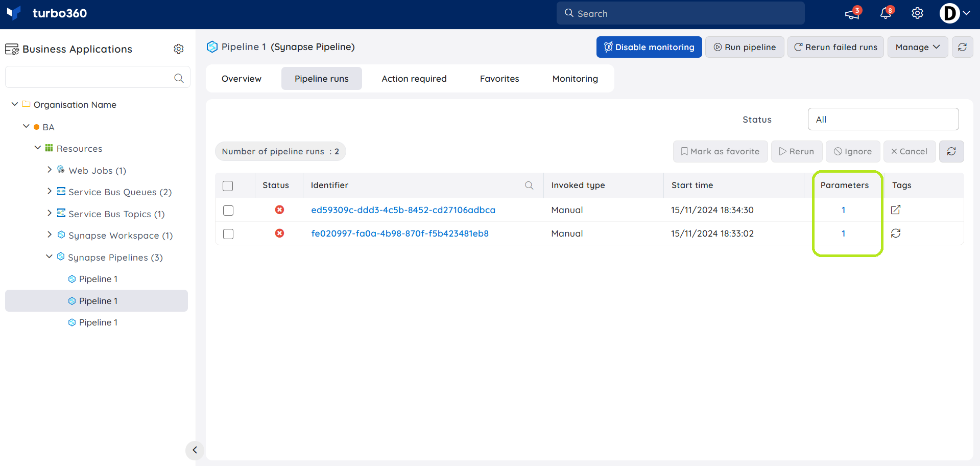Click Mark as favorite button
Viewport: 980px width, 466px height.
[720, 151]
